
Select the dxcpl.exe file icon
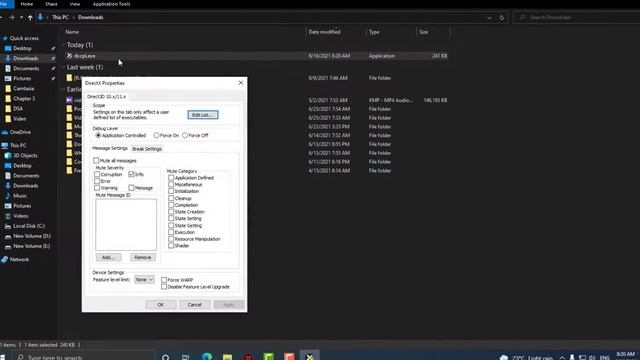[x=69, y=56]
